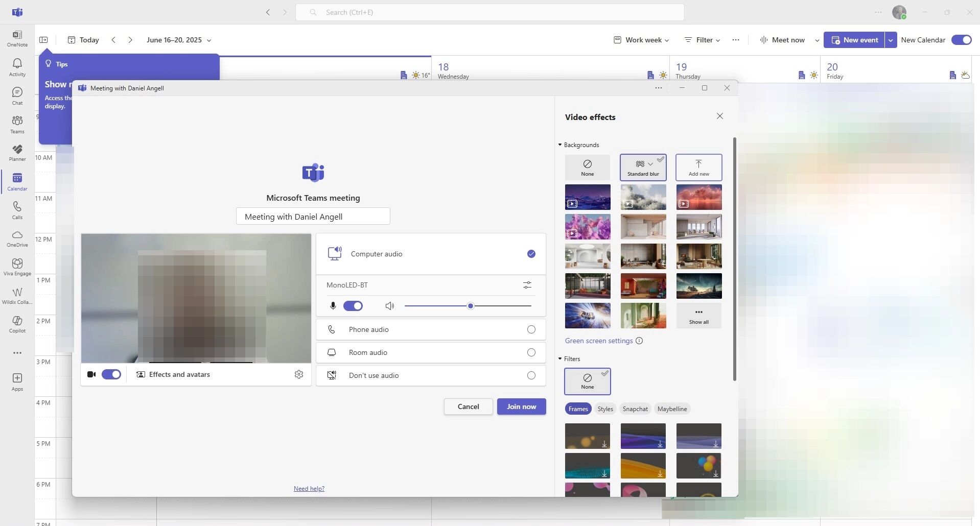Open OneNote from the Teams sidebar

click(17, 38)
